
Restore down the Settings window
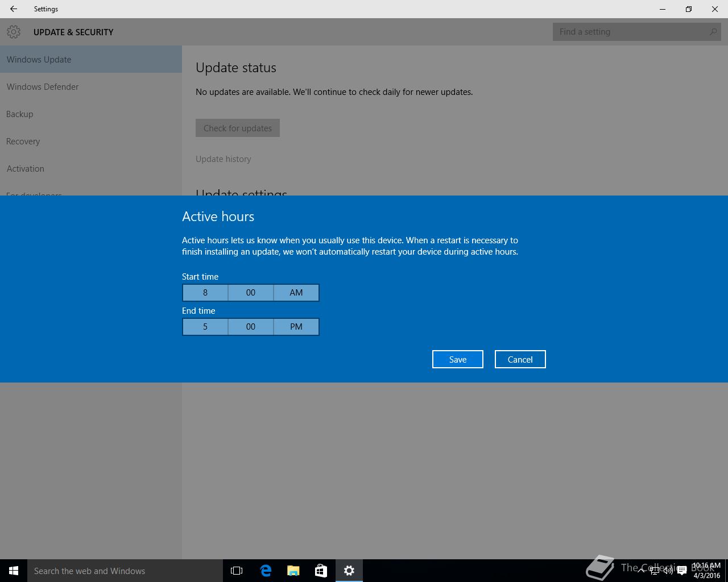pyautogui.click(x=689, y=9)
